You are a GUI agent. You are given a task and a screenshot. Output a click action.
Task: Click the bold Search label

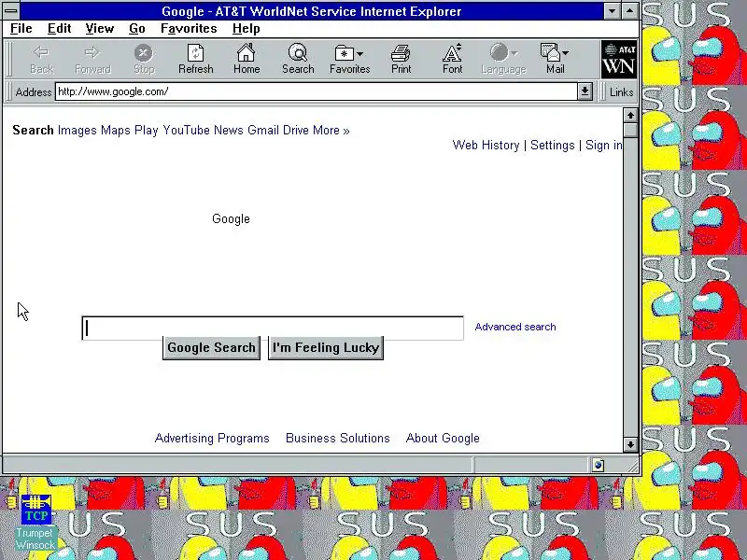(33, 131)
